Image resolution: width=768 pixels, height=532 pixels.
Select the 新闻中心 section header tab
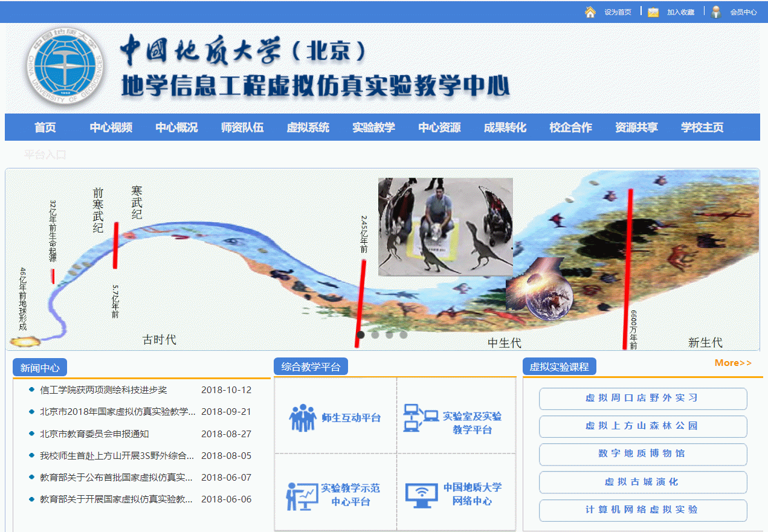(x=40, y=368)
